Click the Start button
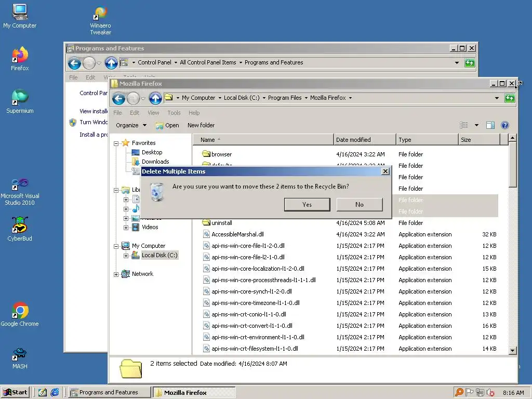 pos(15,392)
